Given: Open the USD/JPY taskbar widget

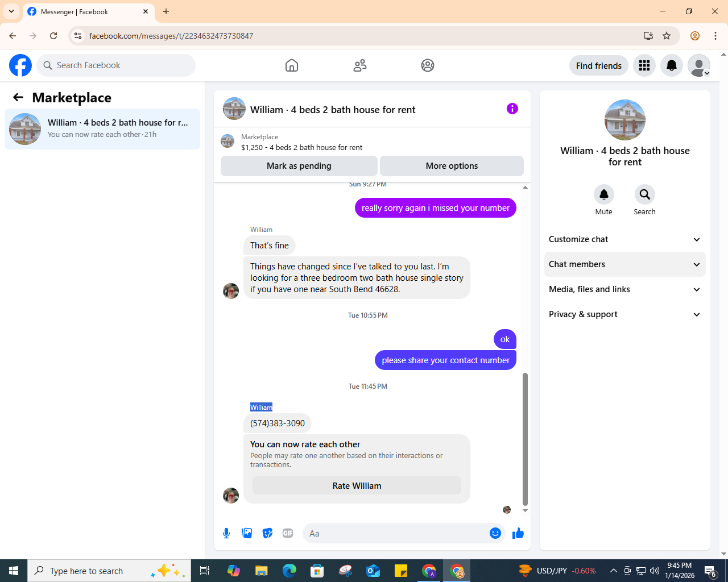Looking at the screenshot, I should 557,571.
